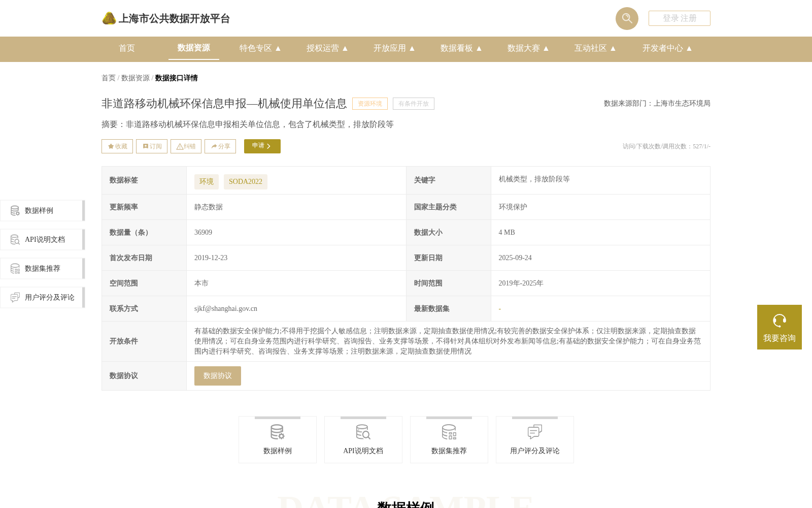Expand the 开放应用 dropdown menu
The height and width of the screenshot is (508, 812).
pos(394,48)
